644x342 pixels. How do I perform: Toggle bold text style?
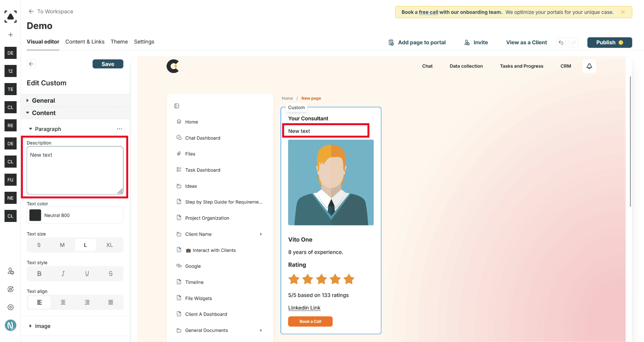click(39, 274)
